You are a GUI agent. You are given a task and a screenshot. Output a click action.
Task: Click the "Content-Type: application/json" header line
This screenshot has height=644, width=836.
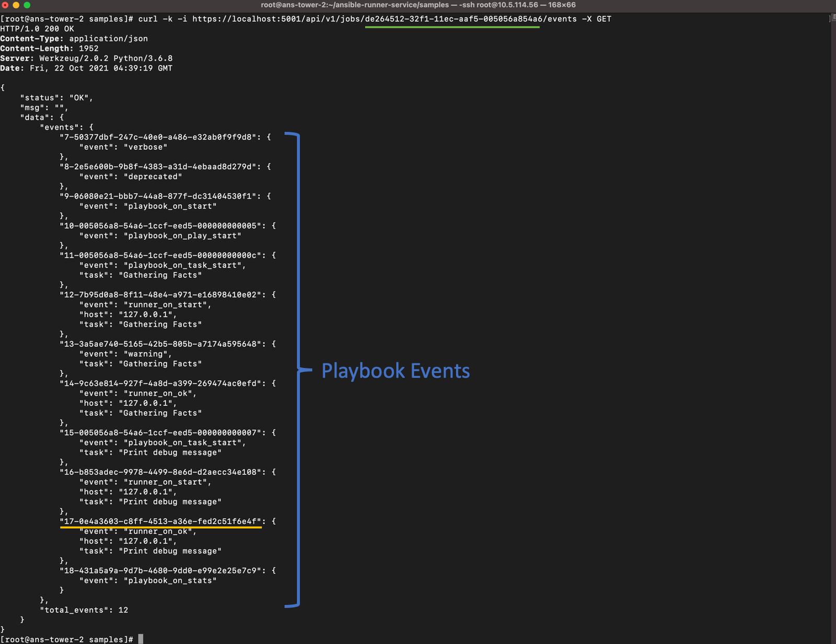coord(74,39)
